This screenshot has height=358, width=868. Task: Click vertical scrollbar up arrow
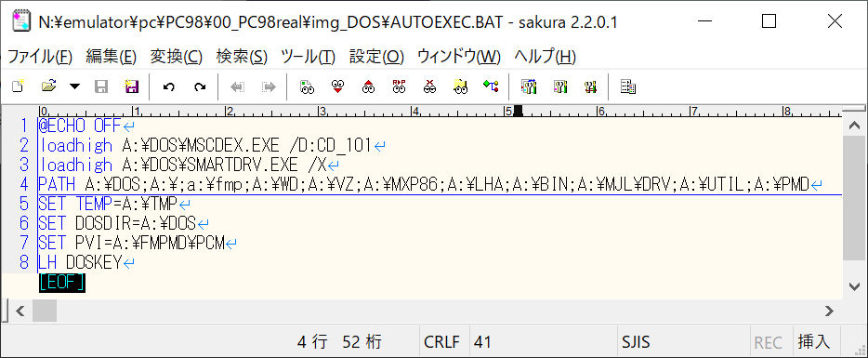854,126
